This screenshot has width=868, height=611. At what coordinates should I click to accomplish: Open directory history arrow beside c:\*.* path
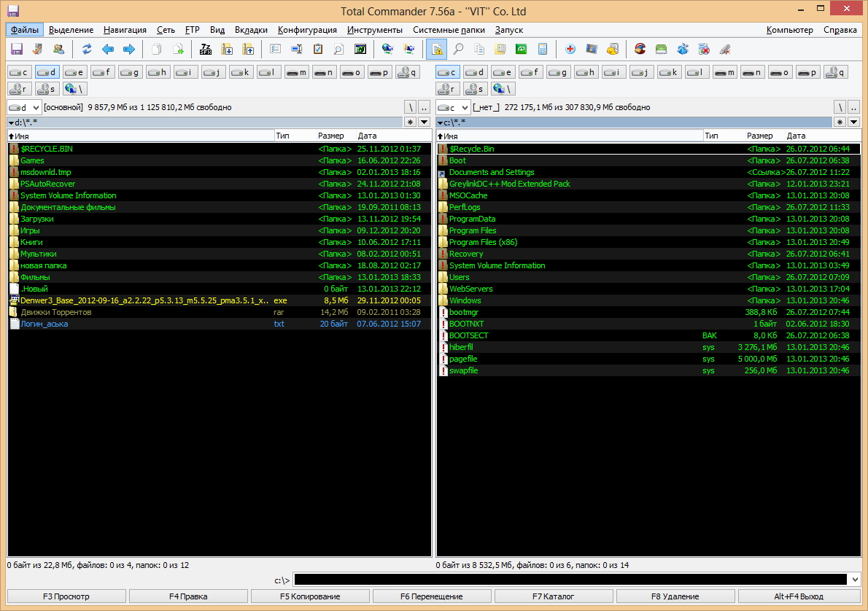point(853,122)
